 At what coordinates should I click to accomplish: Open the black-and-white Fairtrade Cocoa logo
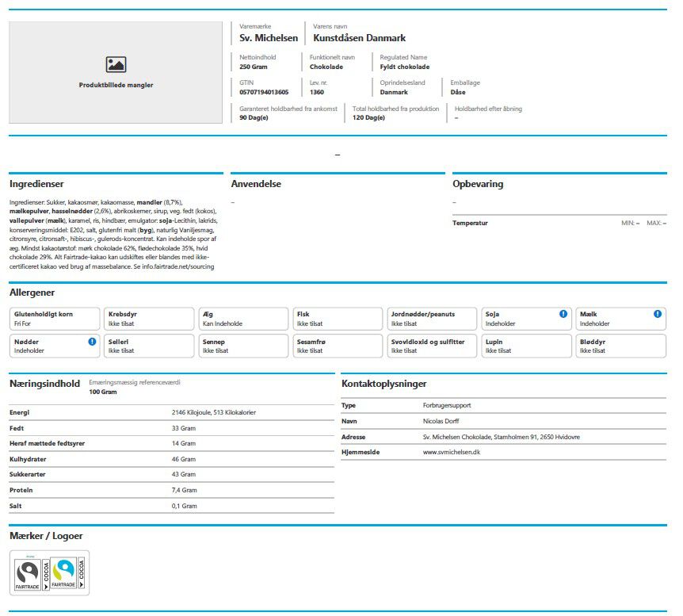coord(32,574)
